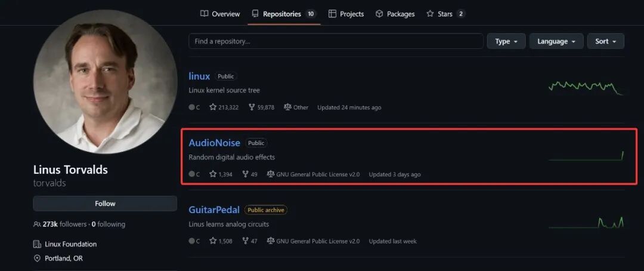Open the Sort dropdown

605,41
